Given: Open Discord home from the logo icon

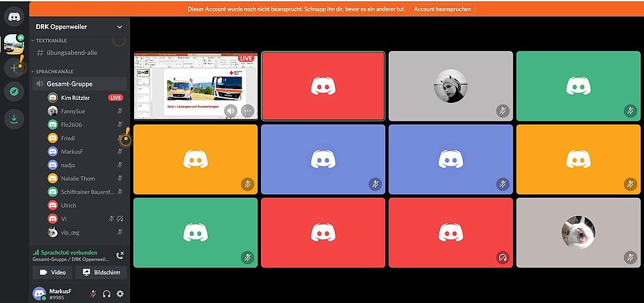Looking at the screenshot, I should pos(14,17).
